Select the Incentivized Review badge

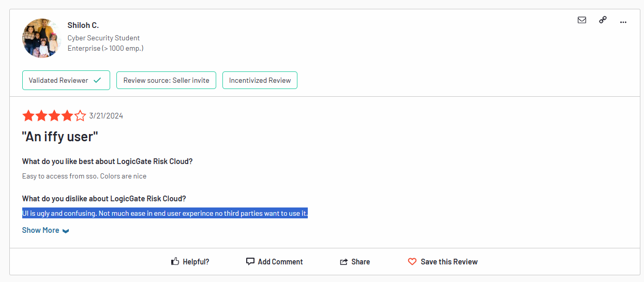click(260, 80)
